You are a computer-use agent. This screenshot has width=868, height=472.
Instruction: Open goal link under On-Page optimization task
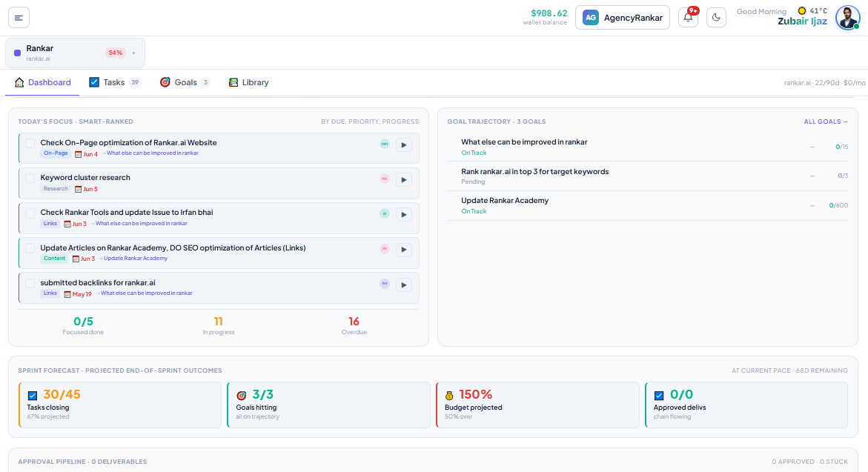tap(152, 153)
